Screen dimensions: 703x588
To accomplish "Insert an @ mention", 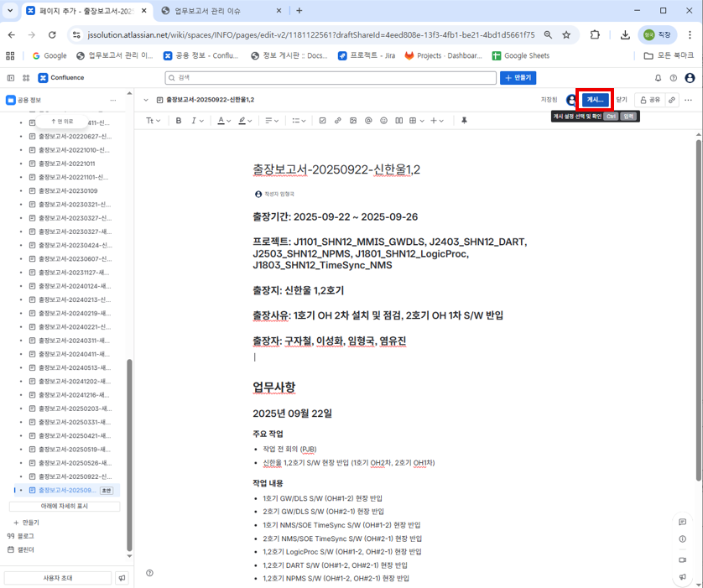I will tap(368, 121).
